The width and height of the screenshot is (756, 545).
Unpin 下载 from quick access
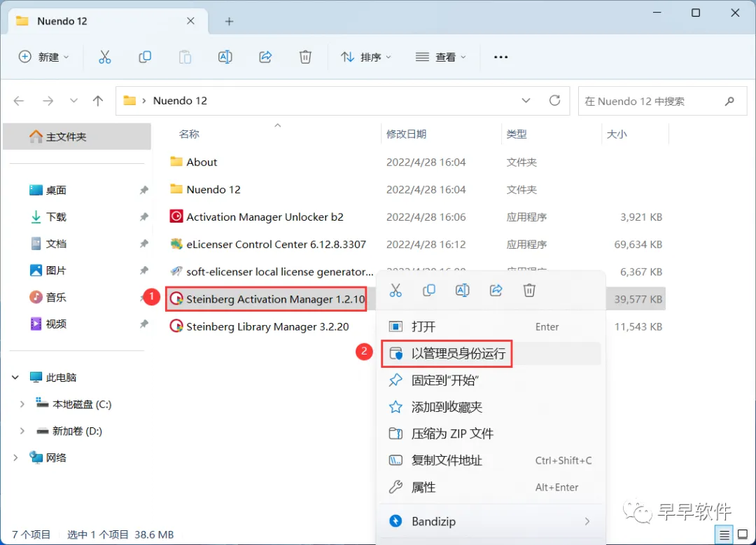143,217
